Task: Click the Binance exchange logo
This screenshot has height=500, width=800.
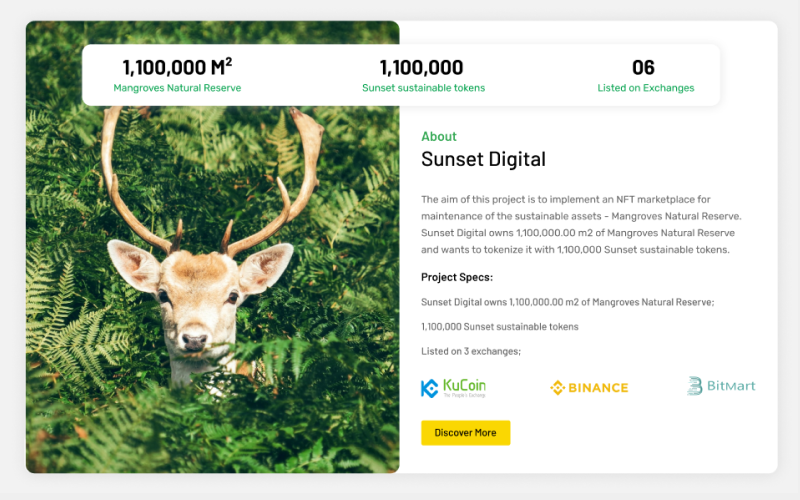Action: pos(589,387)
